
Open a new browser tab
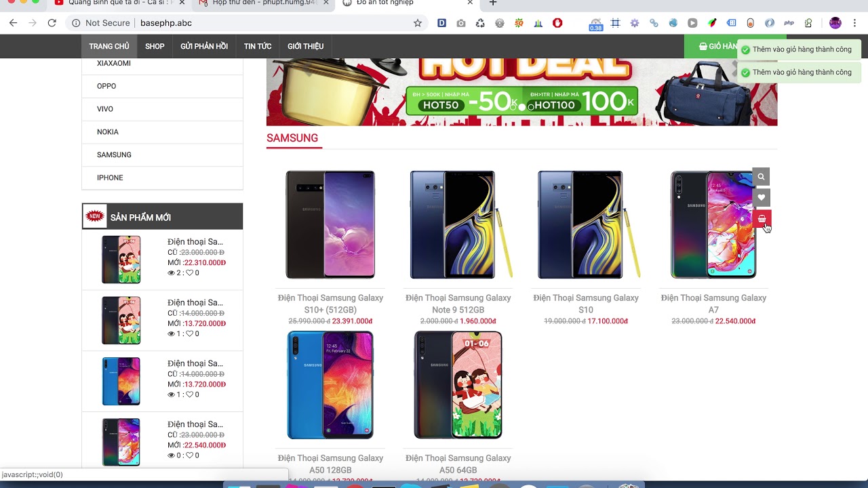(x=493, y=3)
